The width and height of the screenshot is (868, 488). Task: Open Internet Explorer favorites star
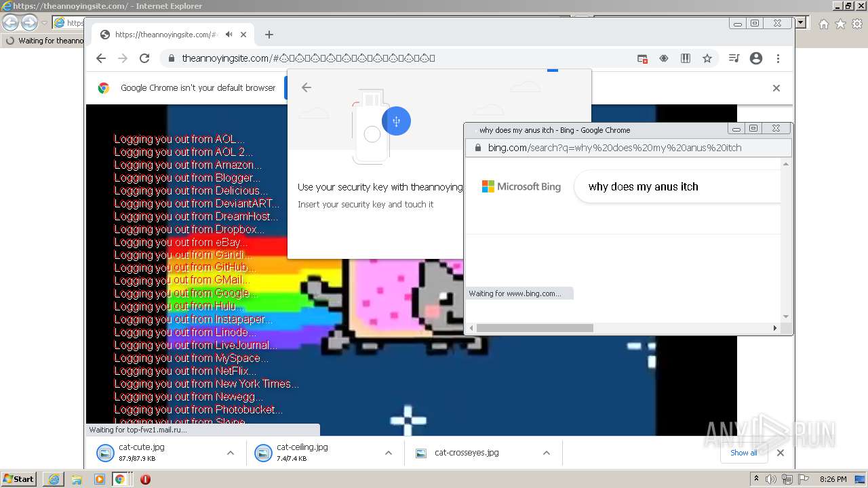tap(840, 24)
